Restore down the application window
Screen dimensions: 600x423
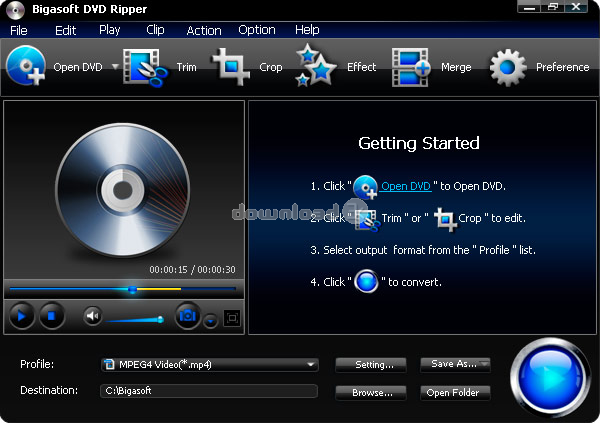point(553,7)
